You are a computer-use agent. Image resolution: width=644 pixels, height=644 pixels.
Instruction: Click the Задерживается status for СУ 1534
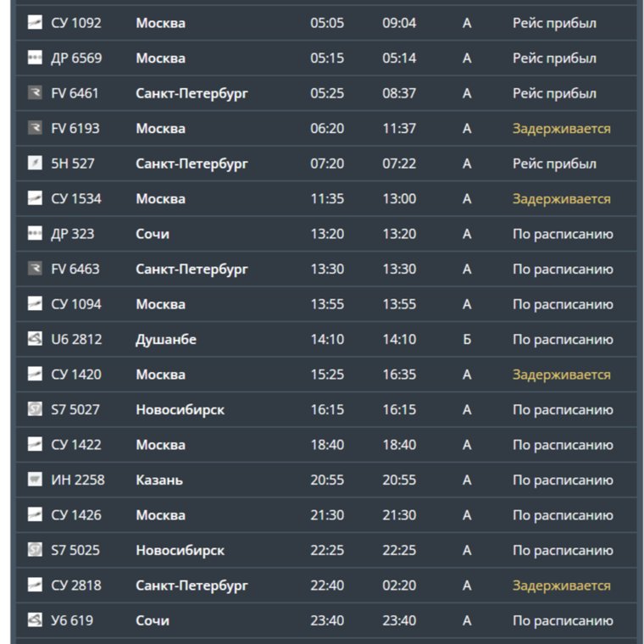562,199
